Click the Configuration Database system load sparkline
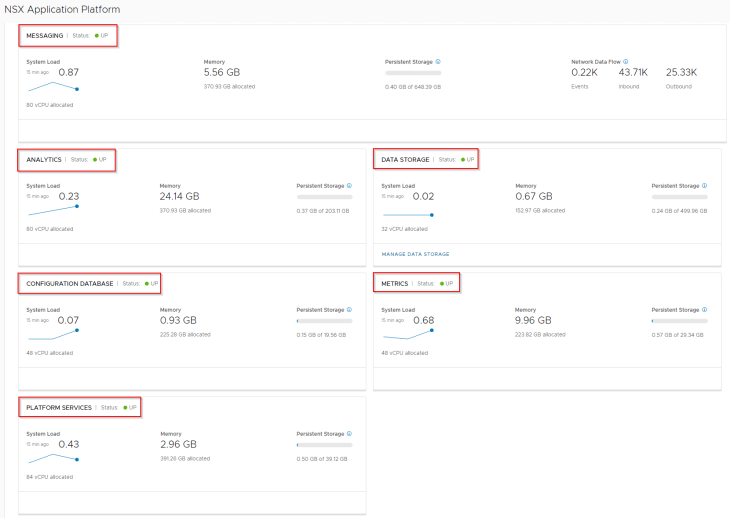 53,335
